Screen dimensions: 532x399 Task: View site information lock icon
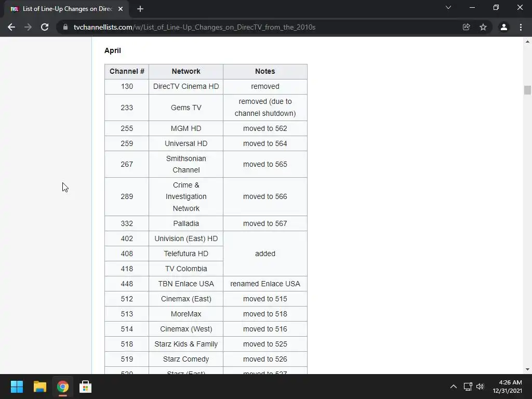[65, 27]
